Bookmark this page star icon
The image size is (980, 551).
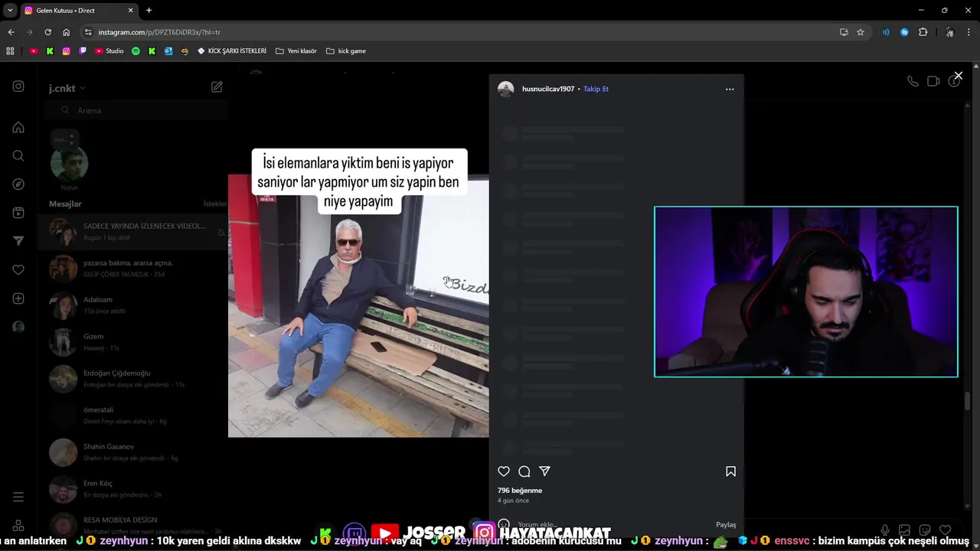click(x=861, y=32)
